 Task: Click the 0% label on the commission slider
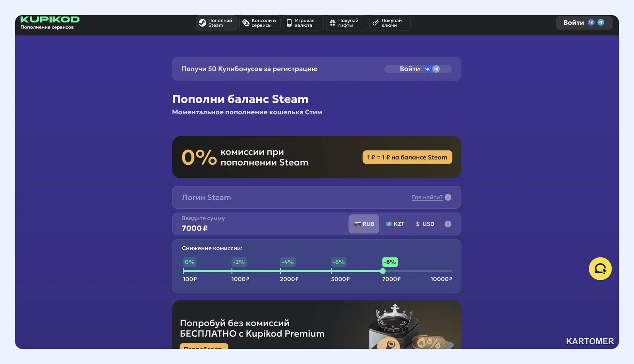point(189,262)
